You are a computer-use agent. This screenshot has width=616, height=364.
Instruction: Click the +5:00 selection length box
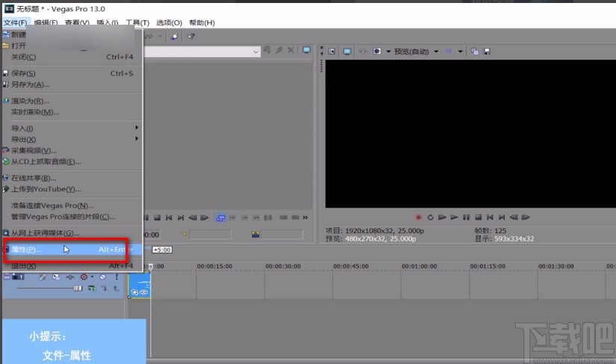(x=162, y=250)
